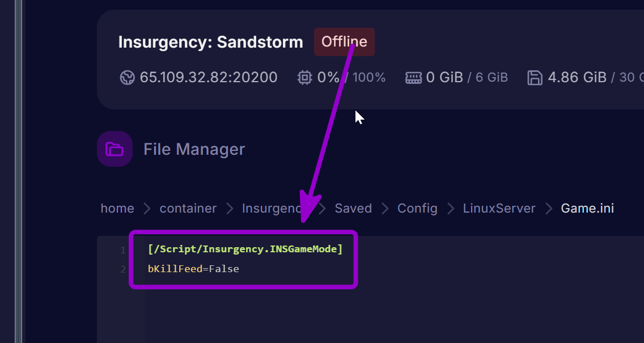The image size is (644, 343).
Task: Click the [/Script/Insurgency.INSGameMode] line in editor
Action: coord(245,249)
